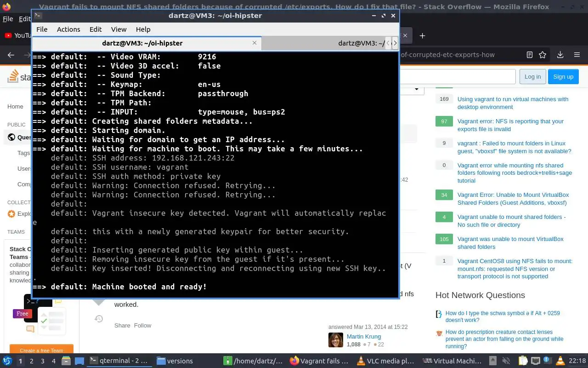
Task: Close the first dartz@VM3 terminal tab
Action: pyautogui.click(x=254, y=43)
